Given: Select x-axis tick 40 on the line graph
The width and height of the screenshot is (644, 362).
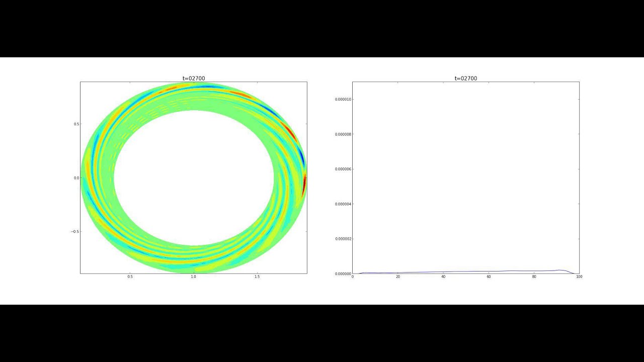Looking at the screenshot, I should point(443,277).
